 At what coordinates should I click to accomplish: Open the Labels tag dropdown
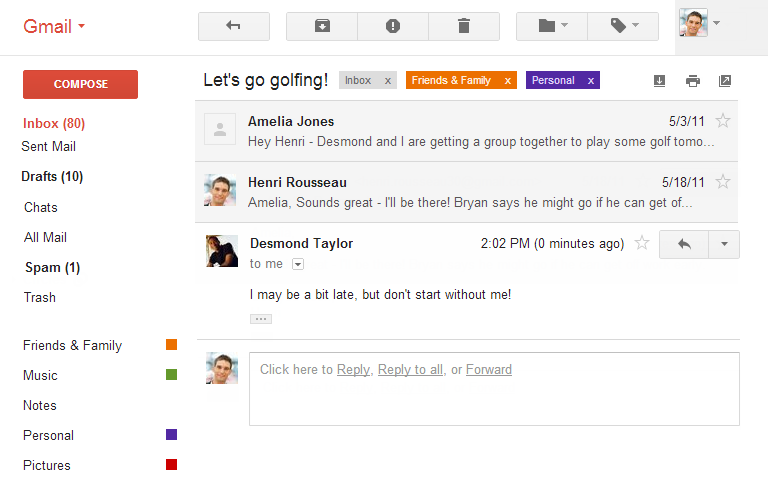(x=623, y=26)
